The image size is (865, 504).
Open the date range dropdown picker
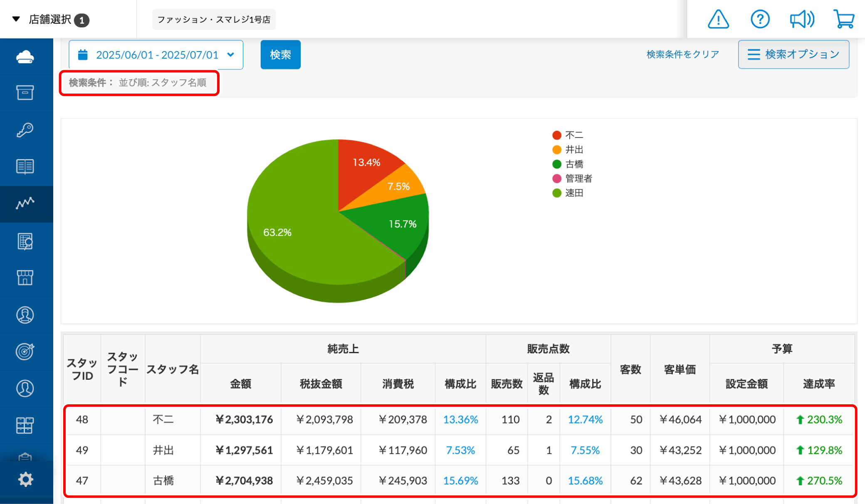click(156, 55)
